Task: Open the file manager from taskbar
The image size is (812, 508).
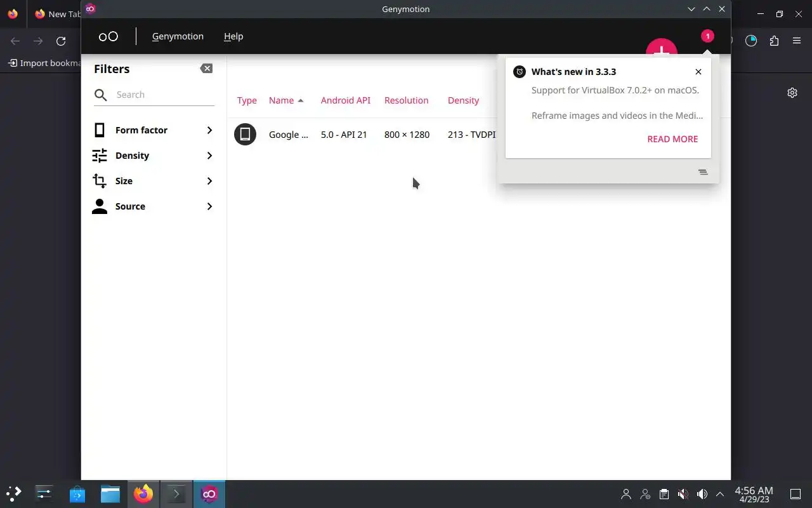Action: 110,493
